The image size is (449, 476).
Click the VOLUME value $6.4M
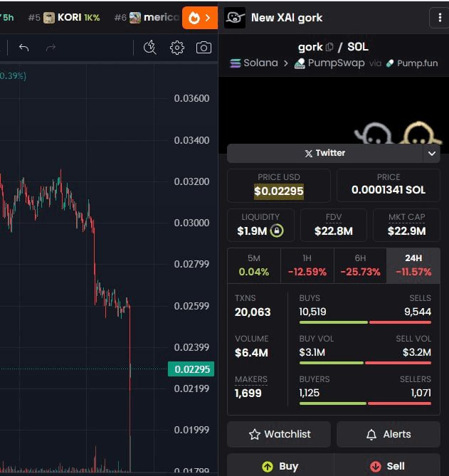point(251,353)
